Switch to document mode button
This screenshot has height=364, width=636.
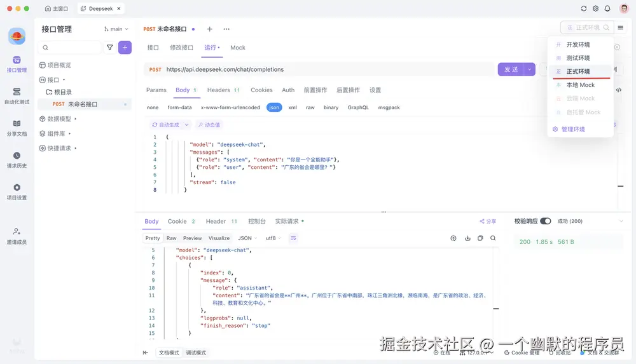tap(169, 353)
